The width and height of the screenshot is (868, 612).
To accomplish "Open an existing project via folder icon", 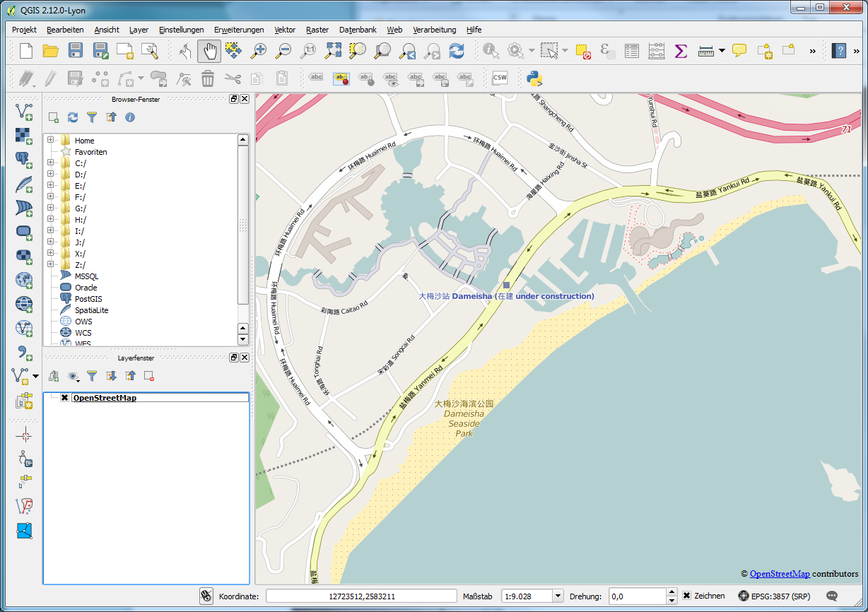I will click(x=50, y=50).
